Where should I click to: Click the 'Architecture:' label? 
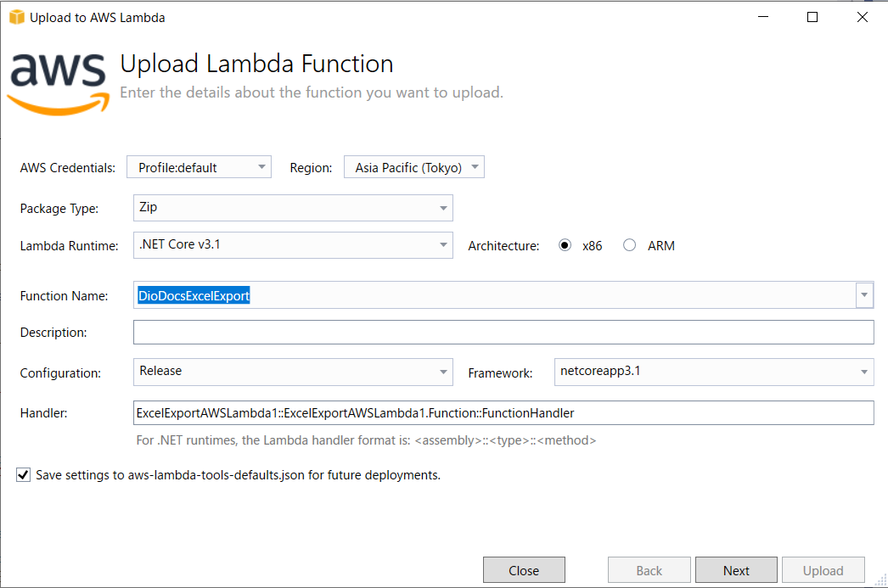click(503, 245)
